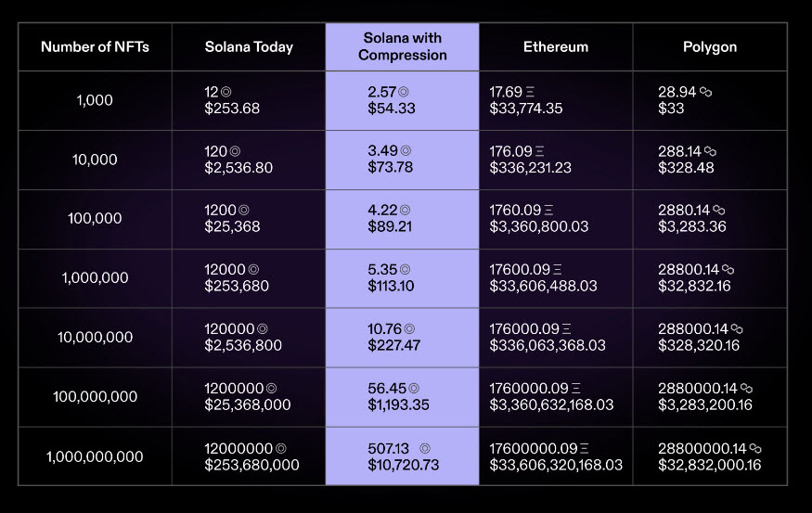The image size is (812, 513).
Task: Click the Polygon column header
Action: click(x=710, y=47)
